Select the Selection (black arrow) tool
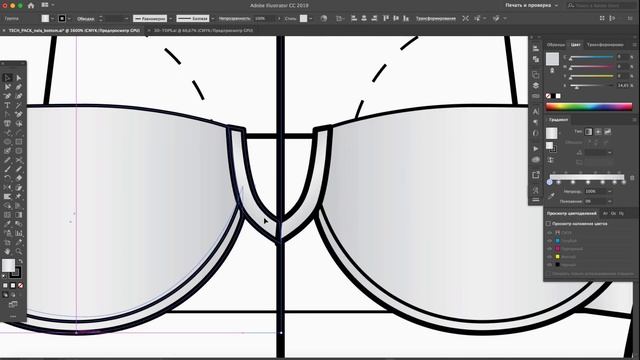Viewport: 640px width, 360px height. click(x=7, y=78)
